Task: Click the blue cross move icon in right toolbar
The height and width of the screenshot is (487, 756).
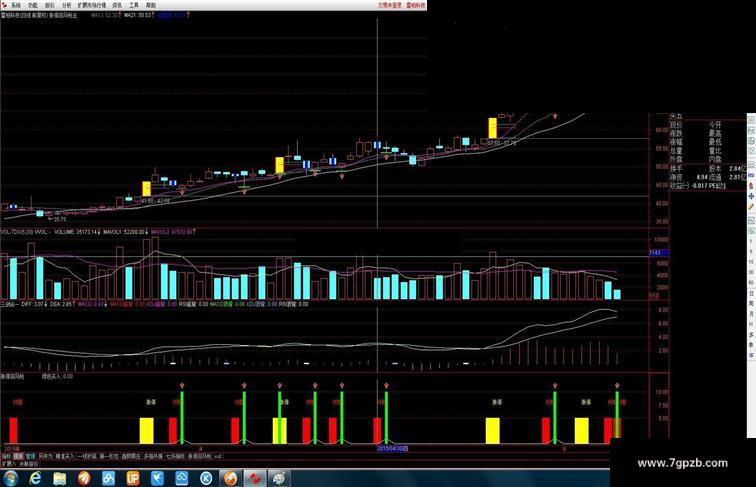Action: pos(751,196)
